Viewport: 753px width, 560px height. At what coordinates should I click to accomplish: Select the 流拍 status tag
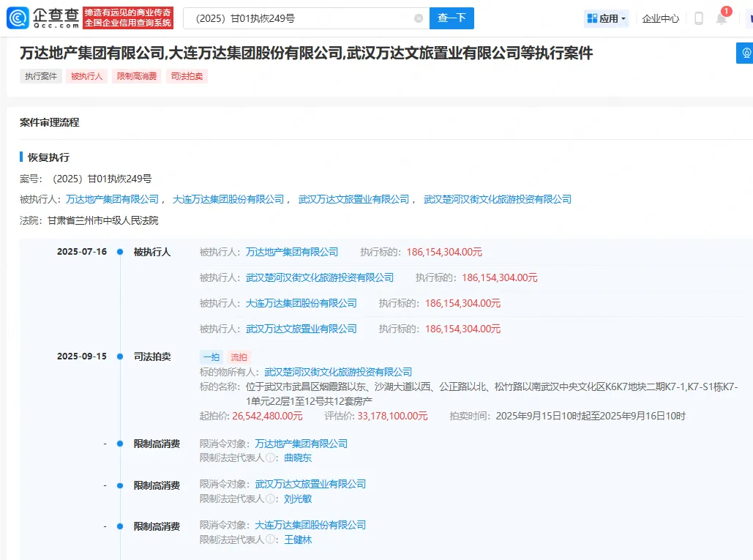coord(239,356)
